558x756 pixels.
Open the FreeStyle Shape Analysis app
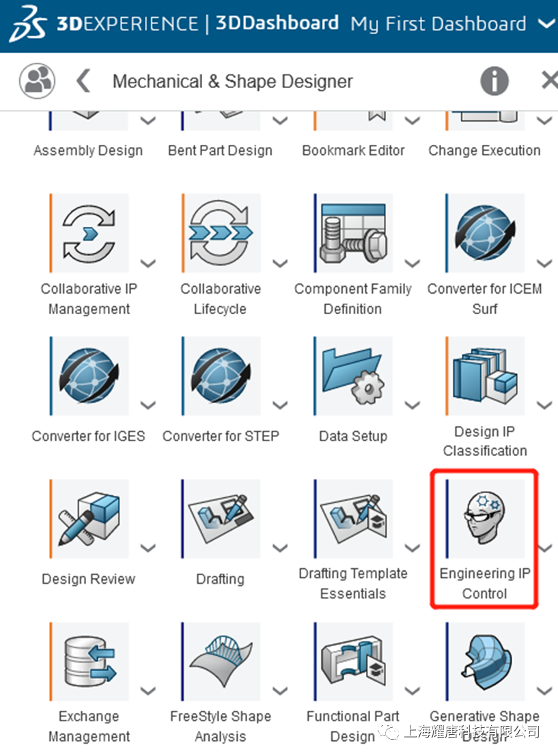221,662
